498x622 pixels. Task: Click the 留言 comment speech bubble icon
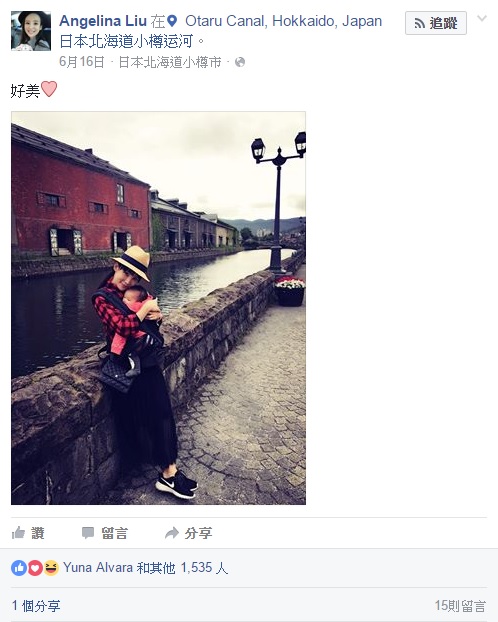point(88,533)
